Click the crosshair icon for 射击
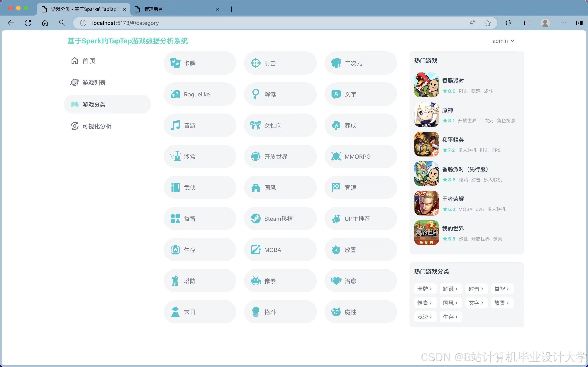588x367 pixels. [255, 63]
